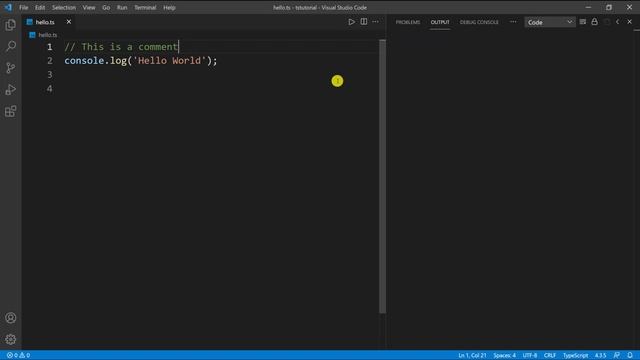The height and width of the screenshot is (360, 640).
Task: Clear output with the clear output icon
Action: [x=583, y=22]
